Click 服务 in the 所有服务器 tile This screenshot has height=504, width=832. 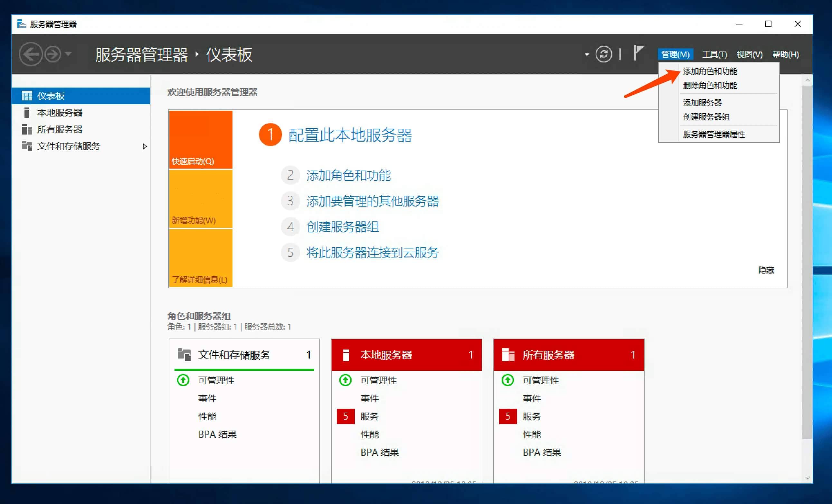(532, 416)
